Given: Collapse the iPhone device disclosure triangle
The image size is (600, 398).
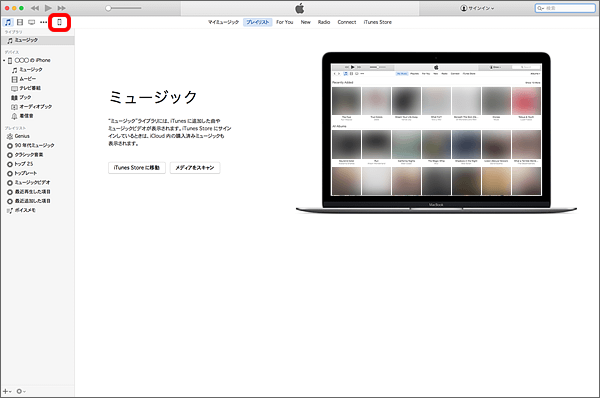Looking at the screenshot, I should pyautogui.click(x=4, y=60).
